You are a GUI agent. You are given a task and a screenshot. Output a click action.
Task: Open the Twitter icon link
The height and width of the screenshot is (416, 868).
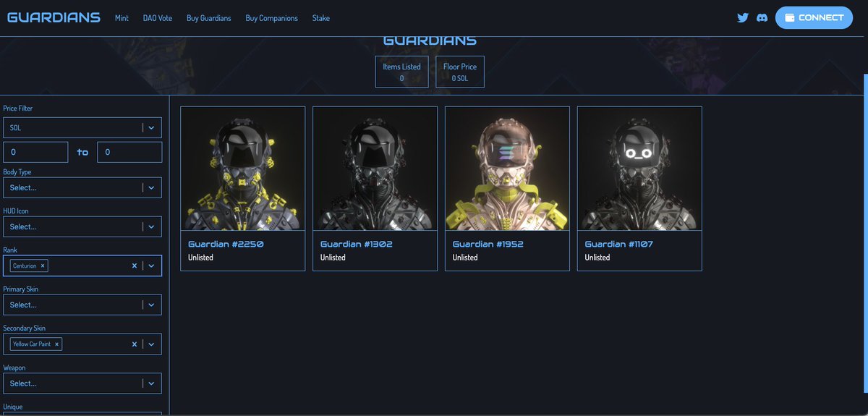pyautogui.click(x=743, y=17)
